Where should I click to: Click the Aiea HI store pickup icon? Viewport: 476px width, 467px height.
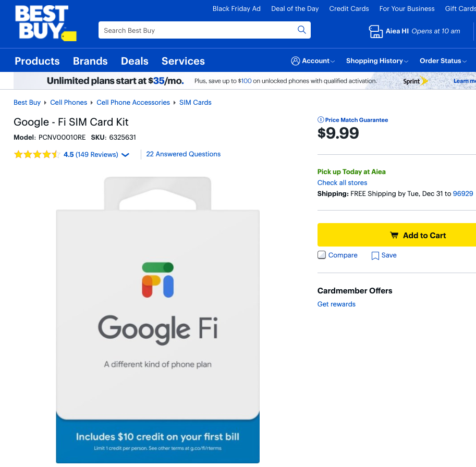[x=375, y=31]
